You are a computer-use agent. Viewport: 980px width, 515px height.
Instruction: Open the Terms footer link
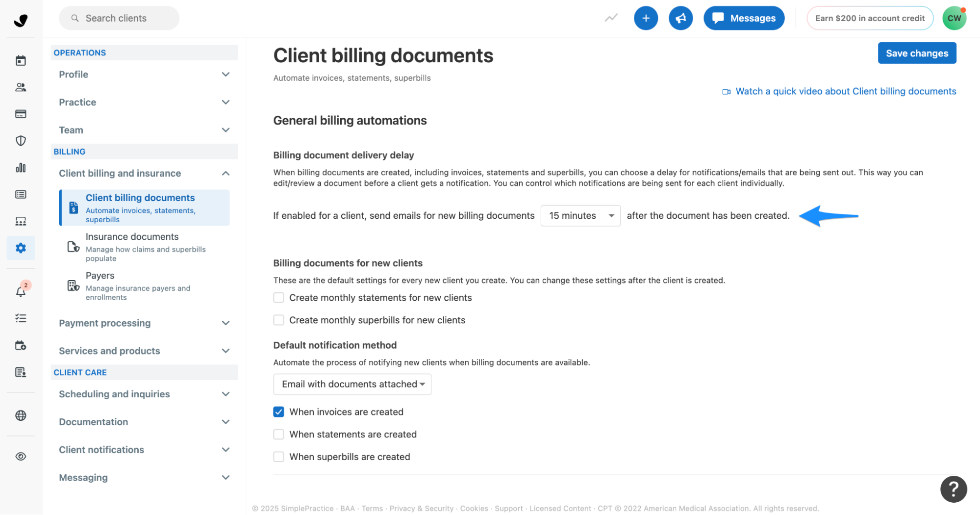click(372, 509)
